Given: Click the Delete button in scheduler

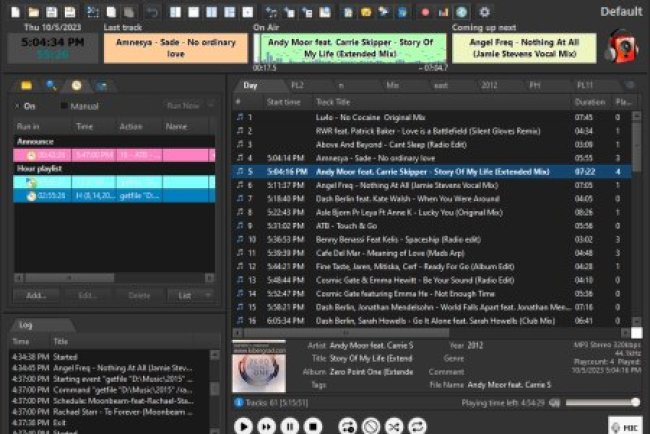Looking at the screenshot, I should pyautogui.click(x=139, y=296).
